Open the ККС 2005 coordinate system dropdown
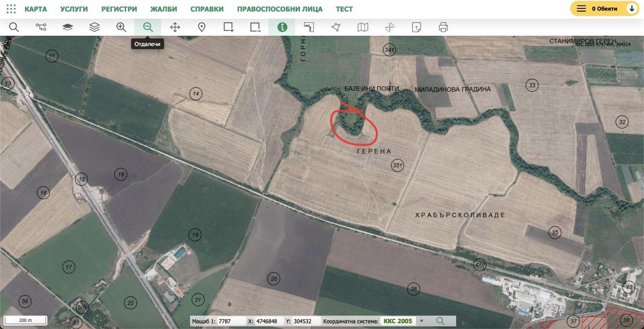This screenshot has width=644, height=329. (404, 321)
